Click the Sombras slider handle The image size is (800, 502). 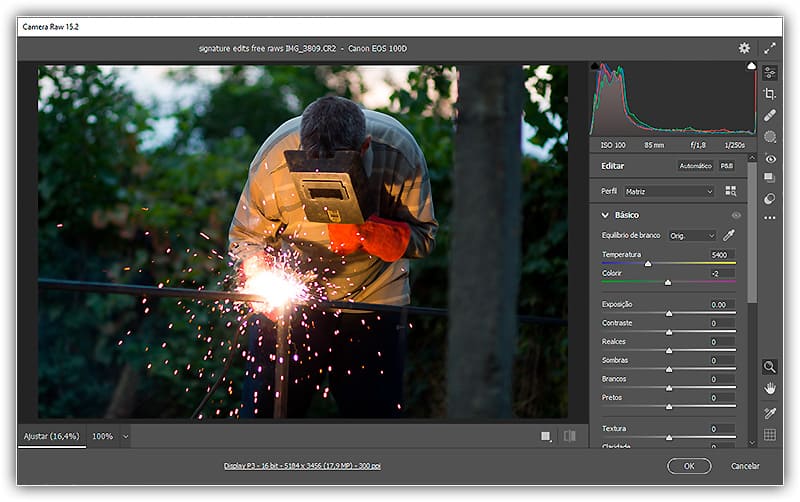(669, 370)
